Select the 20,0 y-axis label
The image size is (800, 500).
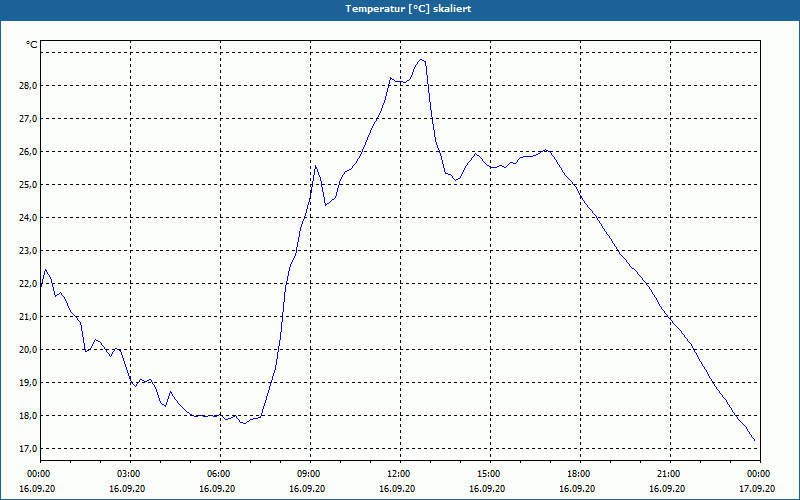[28, 350]
